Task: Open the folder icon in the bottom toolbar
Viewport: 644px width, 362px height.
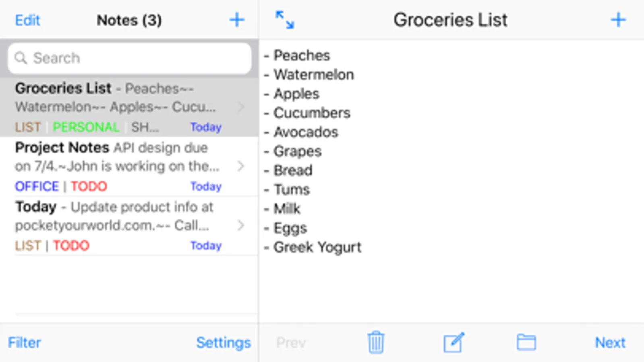Action: tap(526, 342)
